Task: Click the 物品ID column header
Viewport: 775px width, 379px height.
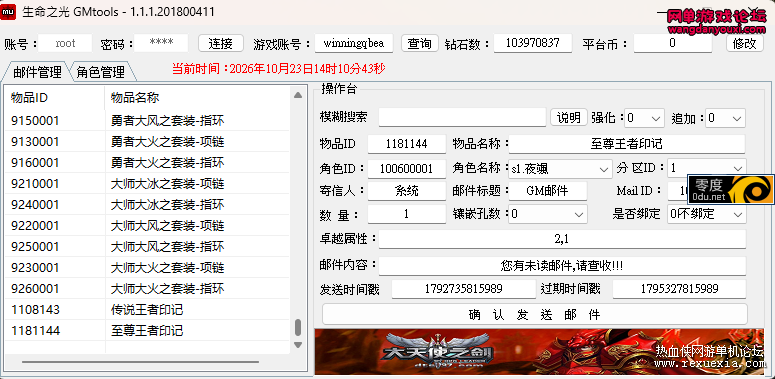Action: (x=55, y=98)
